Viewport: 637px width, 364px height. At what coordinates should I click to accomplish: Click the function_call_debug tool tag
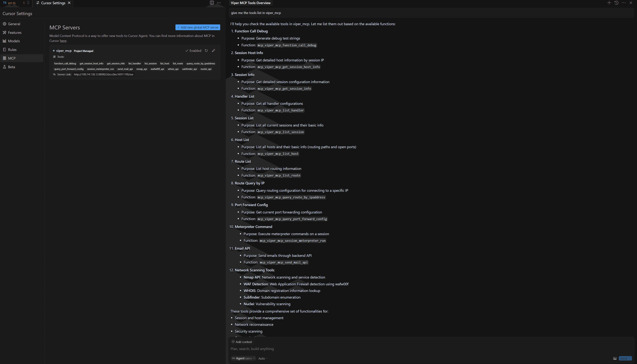click(x=65, y=63)
